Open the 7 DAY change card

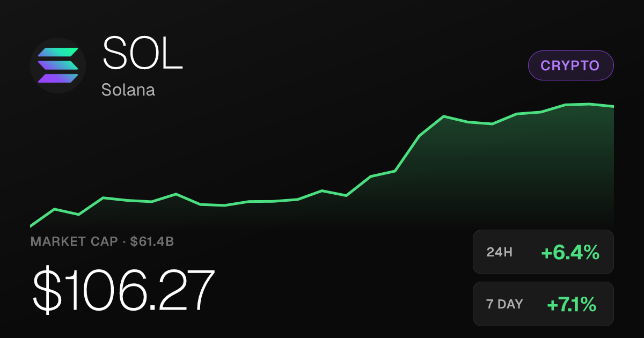pos(543,304)
